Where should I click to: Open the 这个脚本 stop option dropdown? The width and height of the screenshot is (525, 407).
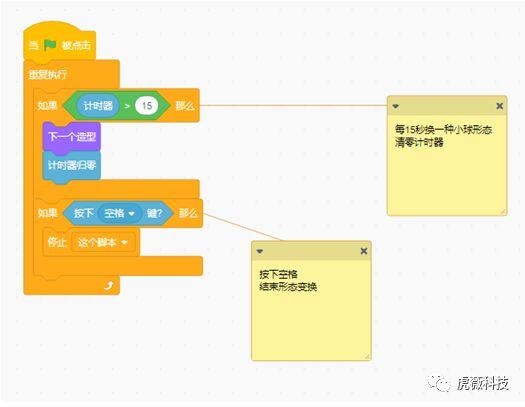(x=125, y=242)
